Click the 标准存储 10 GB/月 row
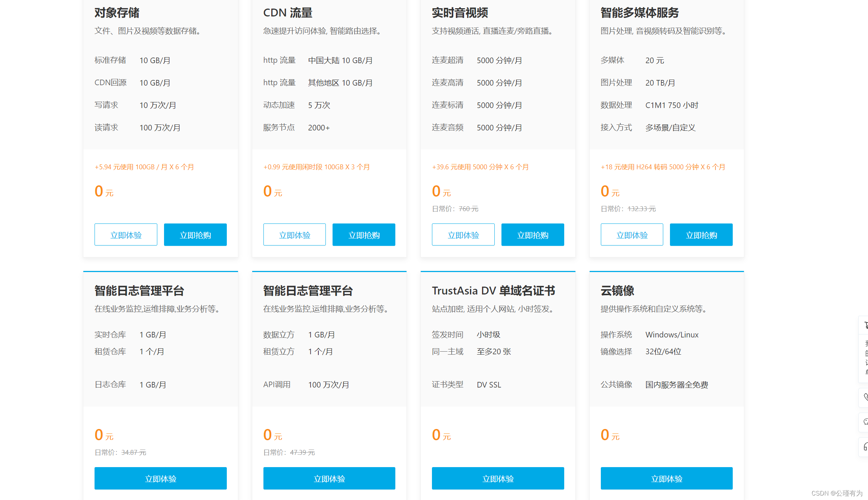868x500 pixels. (x=133, y=60)
